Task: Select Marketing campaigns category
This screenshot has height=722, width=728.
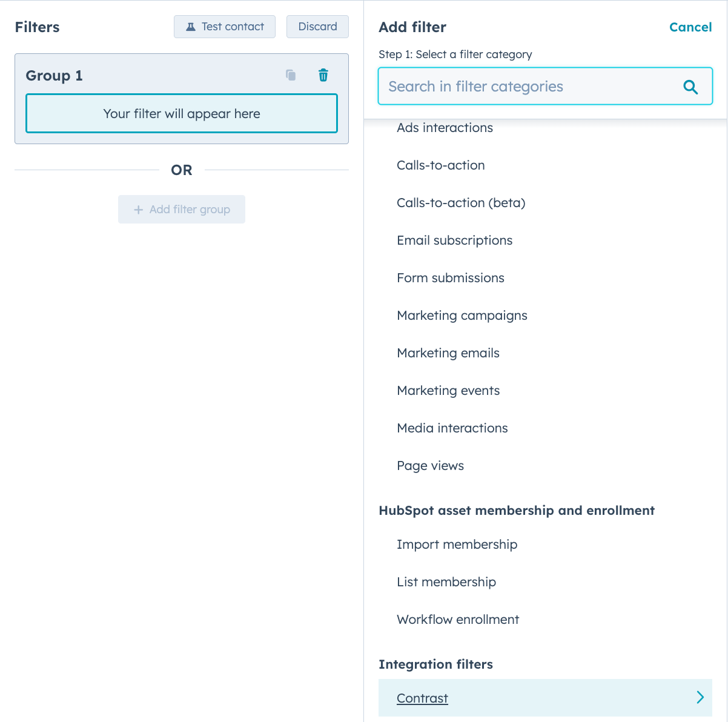Action: [462, 316]
